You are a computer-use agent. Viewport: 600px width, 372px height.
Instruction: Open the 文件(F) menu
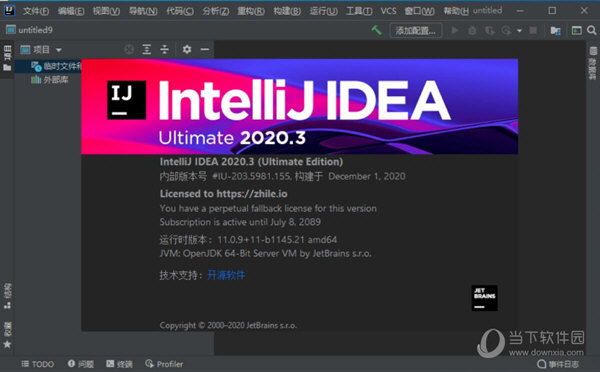point(36,11)
